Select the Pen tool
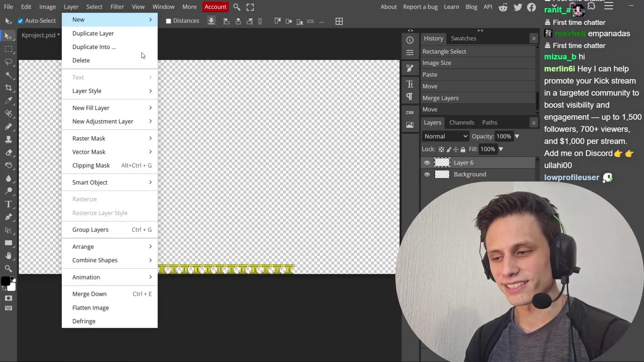 [9, 217]
